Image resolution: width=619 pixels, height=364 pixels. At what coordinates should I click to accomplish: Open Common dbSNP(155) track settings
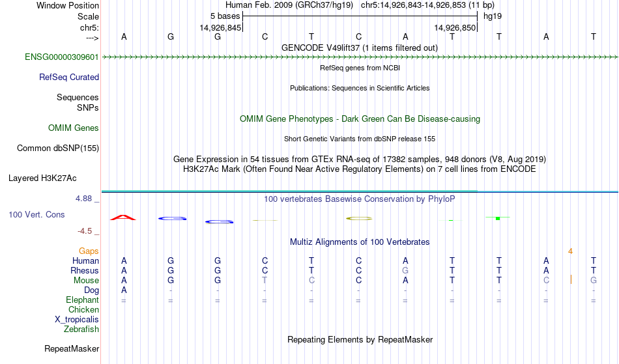pyautogui.click(x=58, y=148)
